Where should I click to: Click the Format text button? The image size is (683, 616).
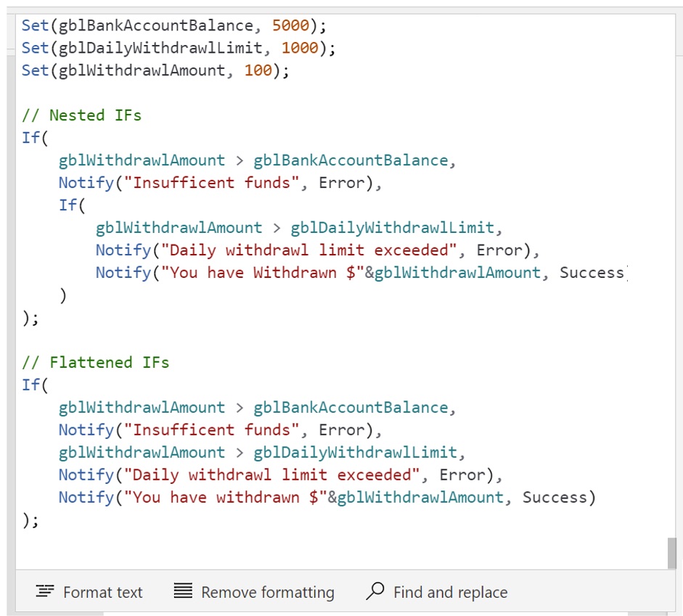89,592
